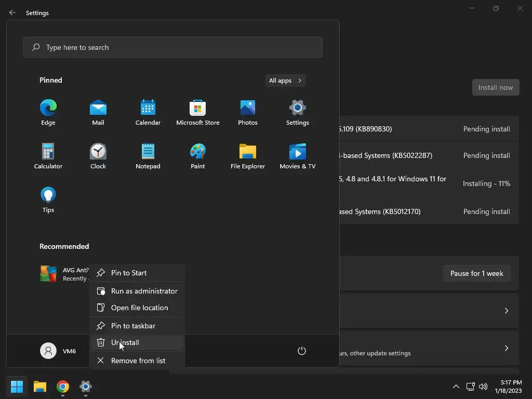Open Settings from pinned apps
Screen dimensions: 532x399
298,112
